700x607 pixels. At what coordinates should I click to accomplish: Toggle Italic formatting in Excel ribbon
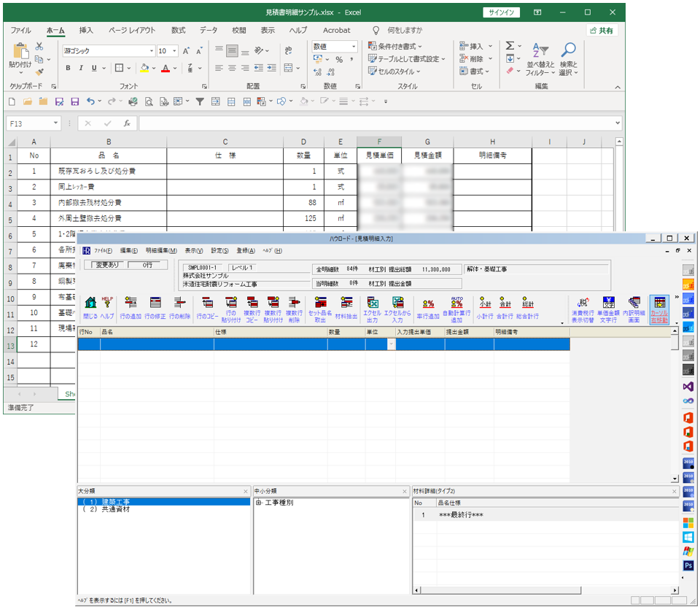(82, 68)
